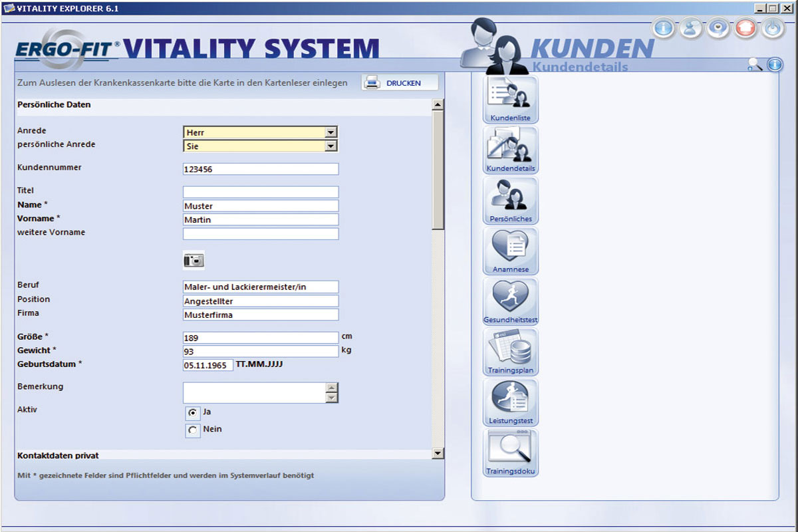Click the DRUCKEN text label
Screen dimensions: 798x532
[x=404, y=83]
